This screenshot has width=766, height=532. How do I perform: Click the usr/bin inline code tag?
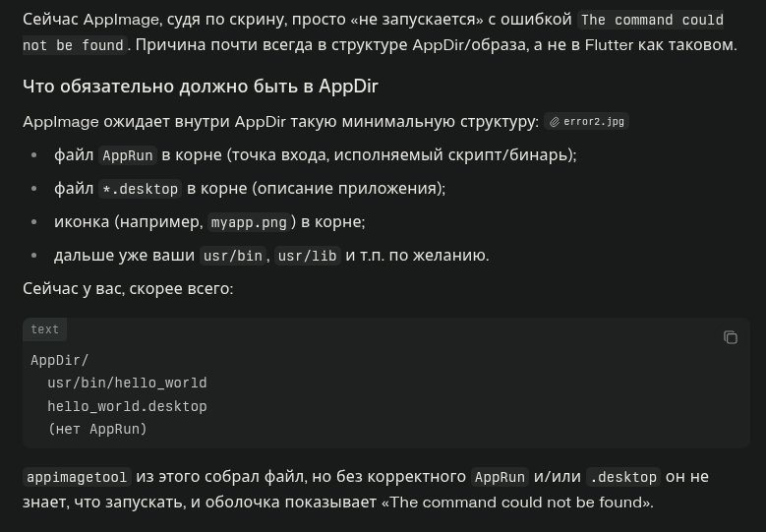point(233,256)
